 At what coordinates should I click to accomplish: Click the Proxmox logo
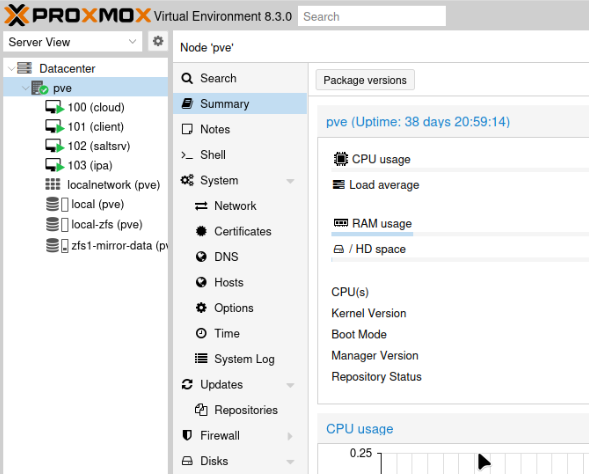(x=78, y=15)
